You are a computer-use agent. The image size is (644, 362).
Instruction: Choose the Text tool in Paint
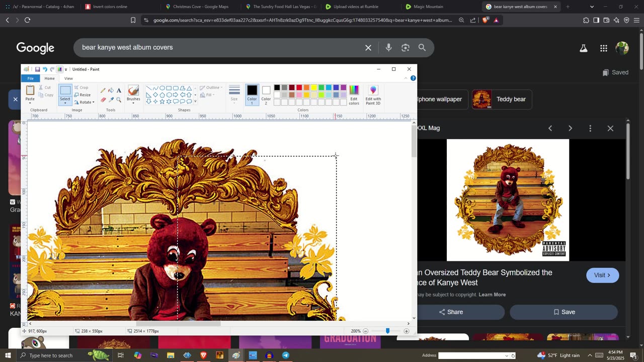click(x=119, y=90)
